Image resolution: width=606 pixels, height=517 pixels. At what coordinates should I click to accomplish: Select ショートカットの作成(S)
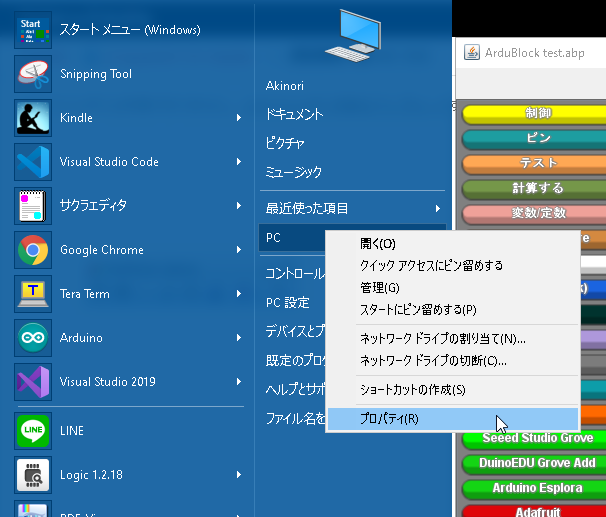pyautogui.click(x=453, y=390)
